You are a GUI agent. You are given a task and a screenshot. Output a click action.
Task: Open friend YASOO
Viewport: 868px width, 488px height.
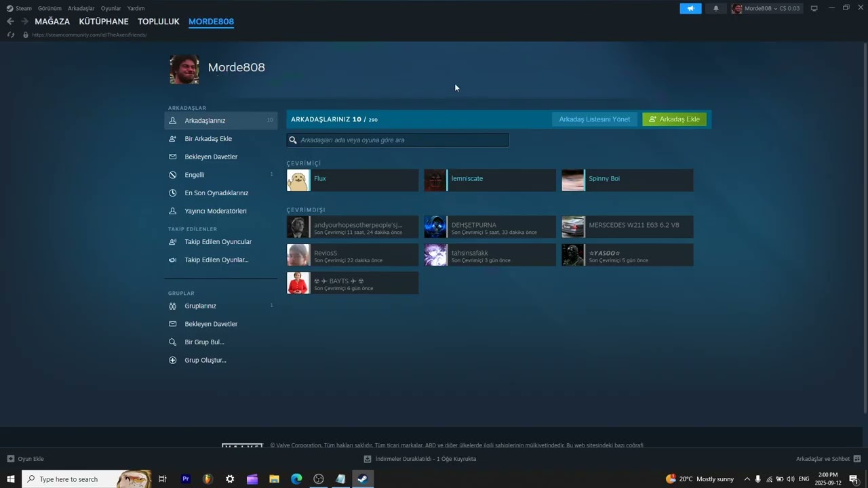coord(627,255)
